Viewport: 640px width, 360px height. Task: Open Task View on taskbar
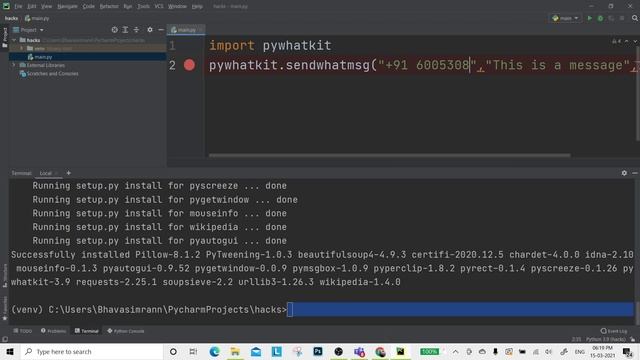click(193, 351)
